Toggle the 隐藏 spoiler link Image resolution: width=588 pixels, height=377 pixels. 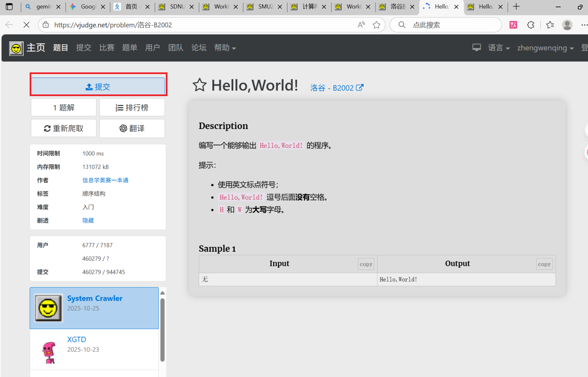point(88,220)
